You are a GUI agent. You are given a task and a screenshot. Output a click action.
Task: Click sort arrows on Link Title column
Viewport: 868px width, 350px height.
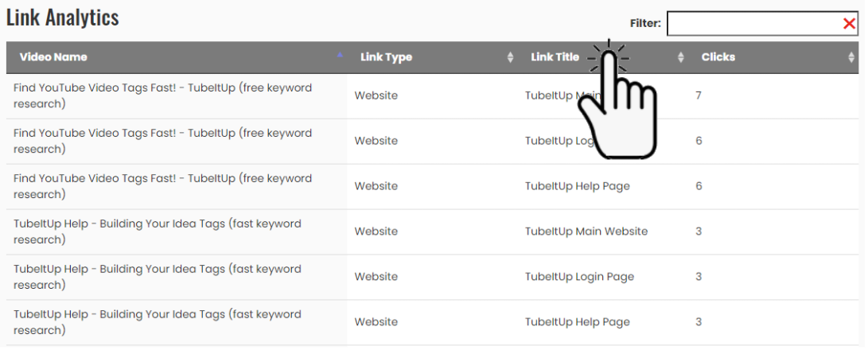point(680,57)
